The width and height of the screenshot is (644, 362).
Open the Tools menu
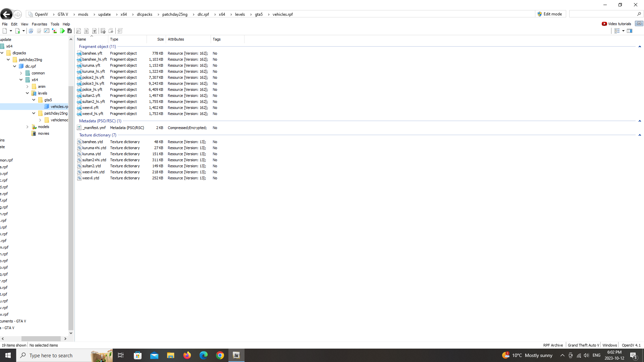(55, 24)
